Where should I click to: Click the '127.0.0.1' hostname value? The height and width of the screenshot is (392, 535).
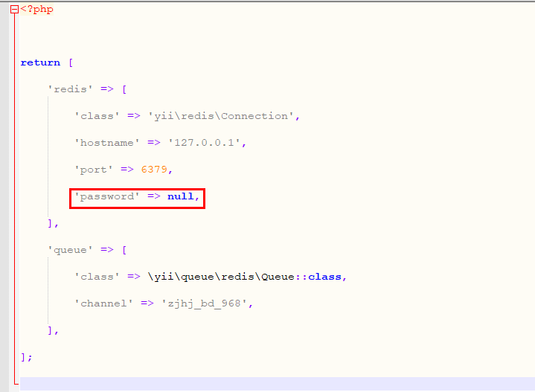click(204, 143)
